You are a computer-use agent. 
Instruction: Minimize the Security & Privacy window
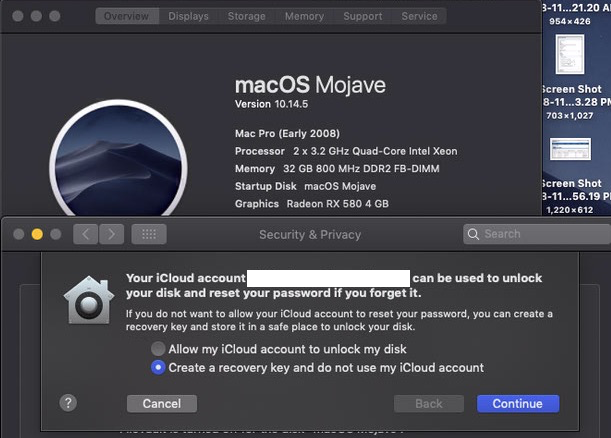(x=37, y=234)
